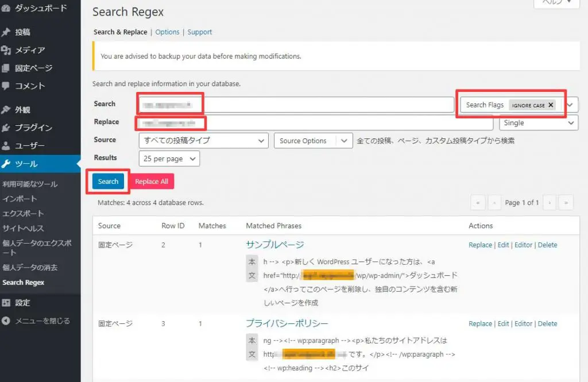This screenshot has height=382, width=588.
Task: Go to first results page arrow
Action: click(x=478, y=203)
